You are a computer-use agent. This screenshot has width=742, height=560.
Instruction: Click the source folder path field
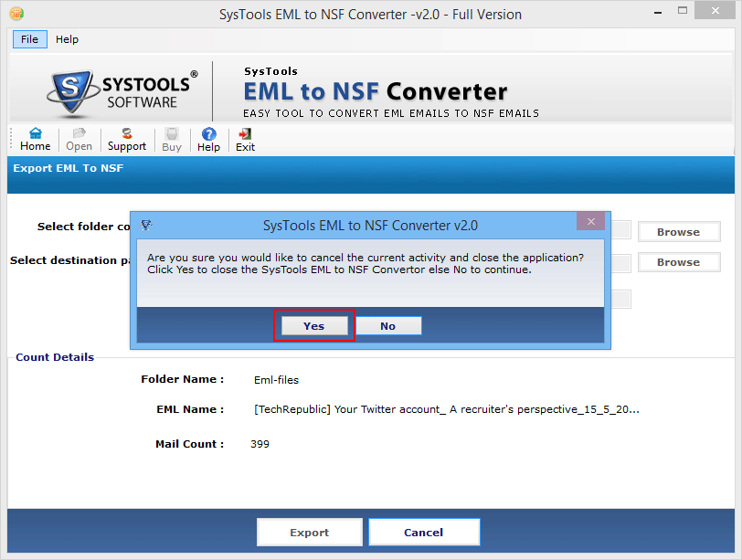[x=620, y=230]
